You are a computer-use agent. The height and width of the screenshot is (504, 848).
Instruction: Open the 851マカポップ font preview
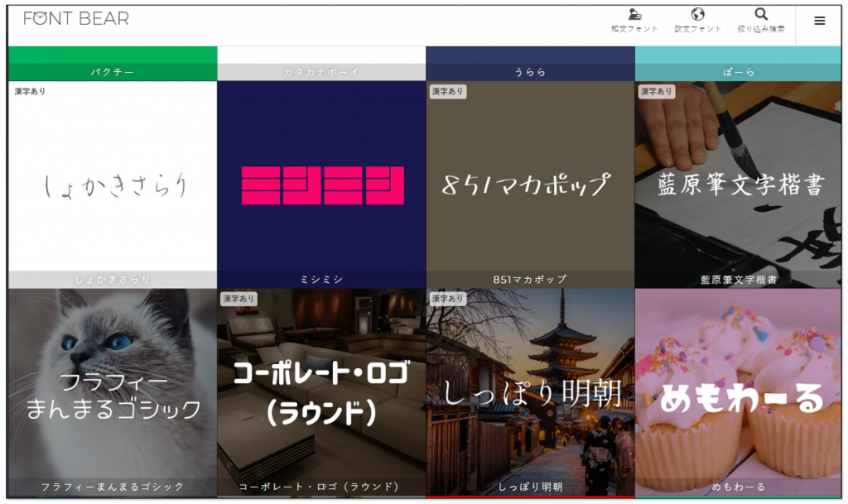(x=530, y=185)
